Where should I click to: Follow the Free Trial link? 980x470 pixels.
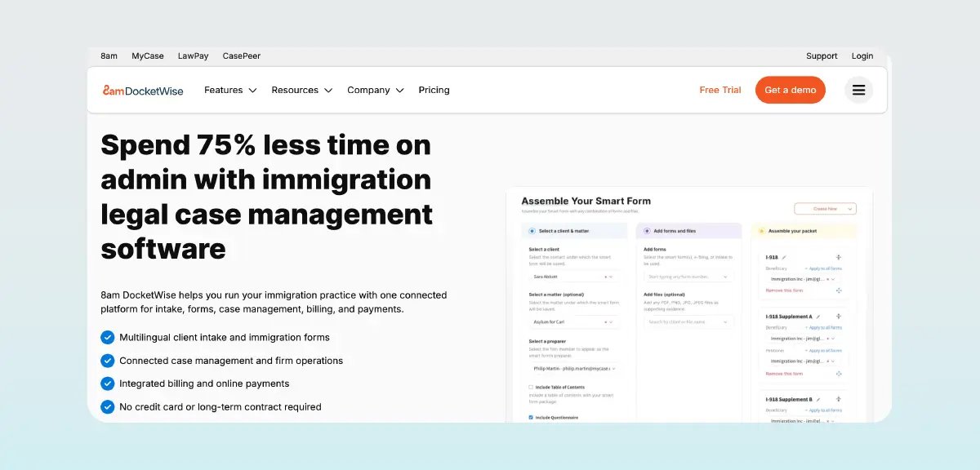(x=720, y=90)
